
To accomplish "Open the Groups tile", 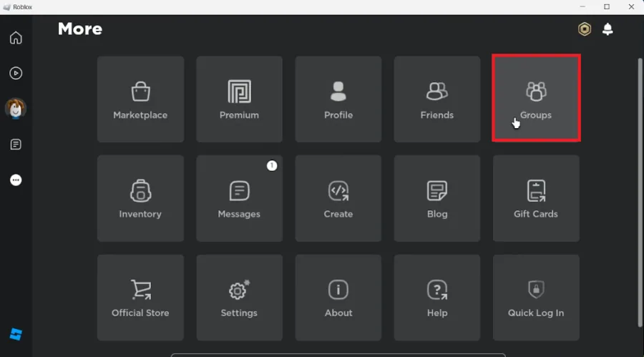I will click(x=536, y=98).
